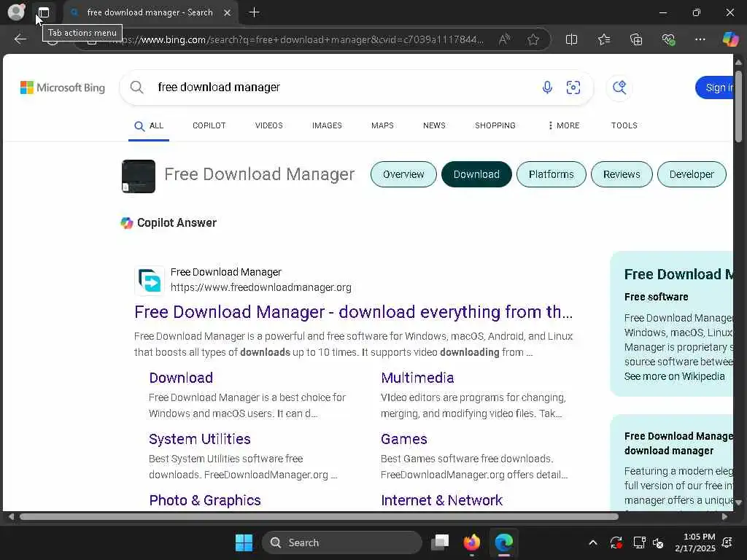Click the search magnifier icon in Bing box
The image size is (747, 560).
[x=136, y=87]
